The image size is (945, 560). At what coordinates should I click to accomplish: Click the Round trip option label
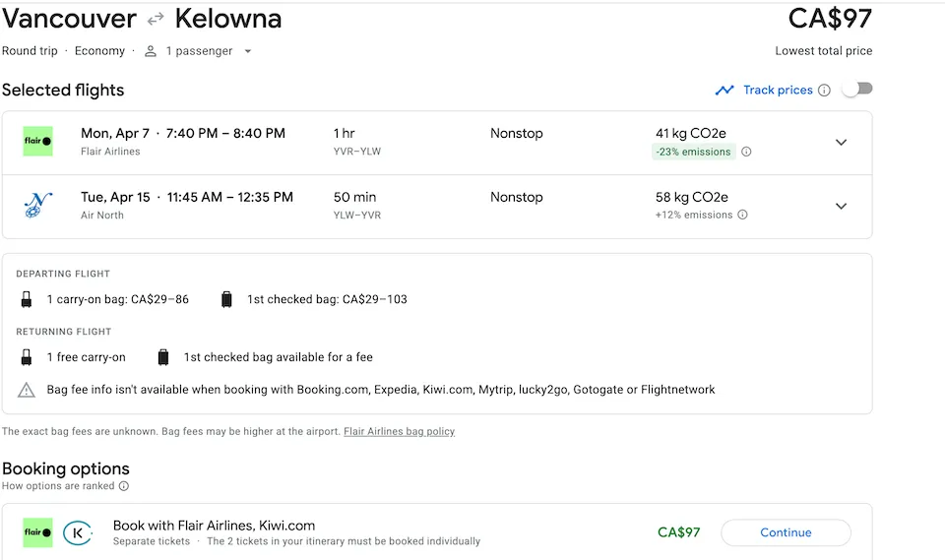click(x=30, y=51)
